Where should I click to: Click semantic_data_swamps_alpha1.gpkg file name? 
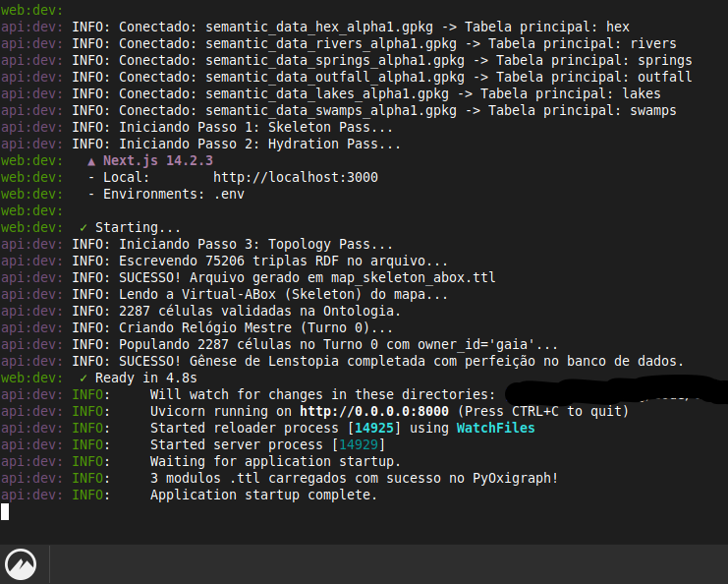click(331, 110)
